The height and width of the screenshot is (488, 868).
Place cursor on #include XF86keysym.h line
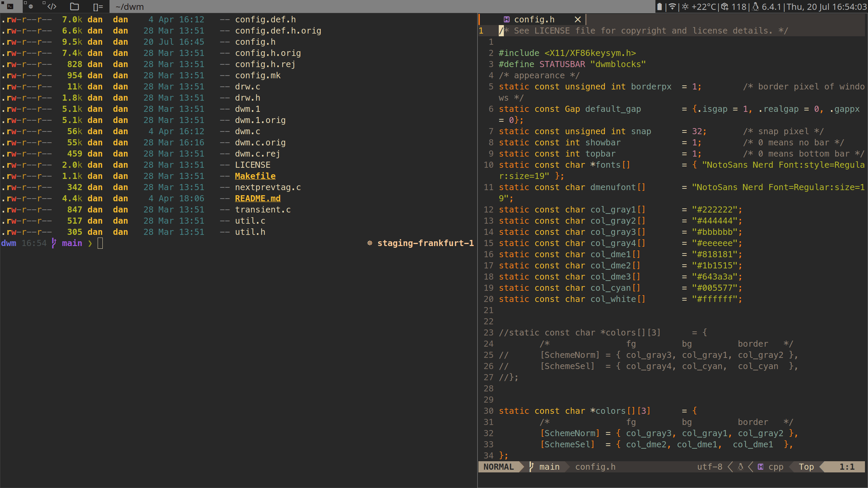tap(567, 53)
